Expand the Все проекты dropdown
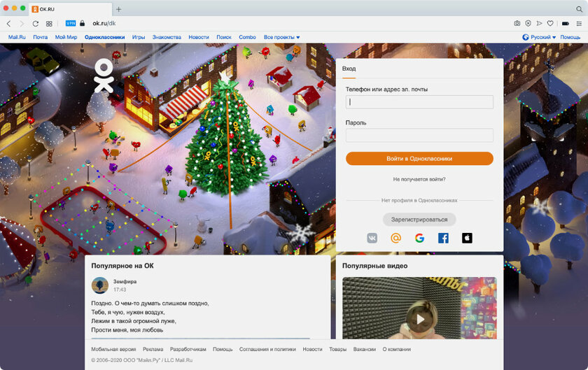 (x=281, y=37)
